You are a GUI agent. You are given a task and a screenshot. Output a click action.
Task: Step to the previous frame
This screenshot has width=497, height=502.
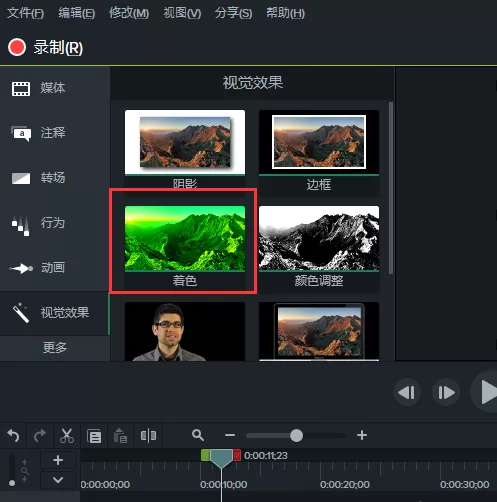(407, 392)
